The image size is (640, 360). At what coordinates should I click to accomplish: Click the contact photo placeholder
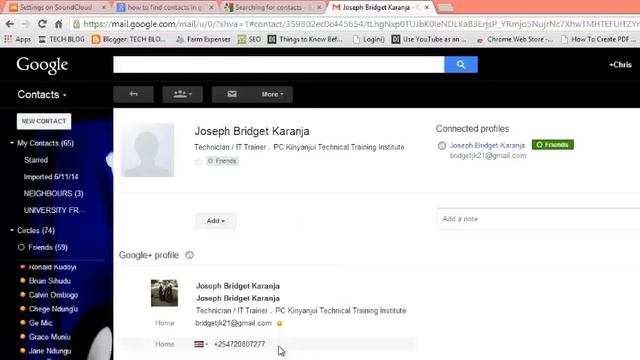(x=147, y=150)
